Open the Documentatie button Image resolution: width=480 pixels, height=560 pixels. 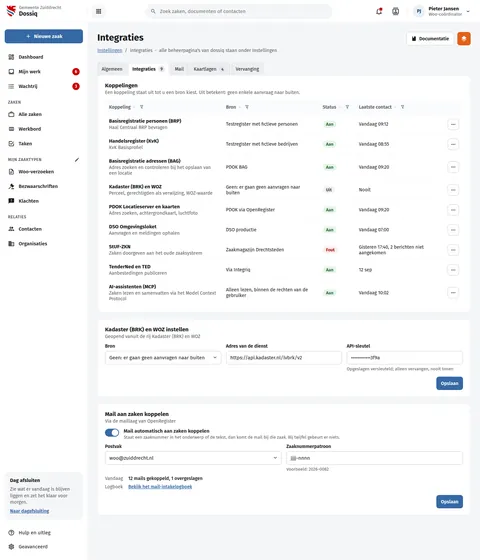click(x=430, y=39)
